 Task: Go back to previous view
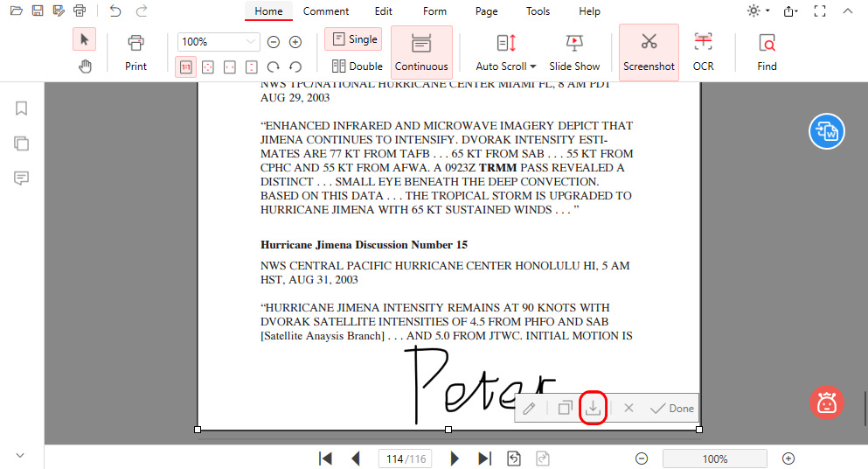pos(514,458)
